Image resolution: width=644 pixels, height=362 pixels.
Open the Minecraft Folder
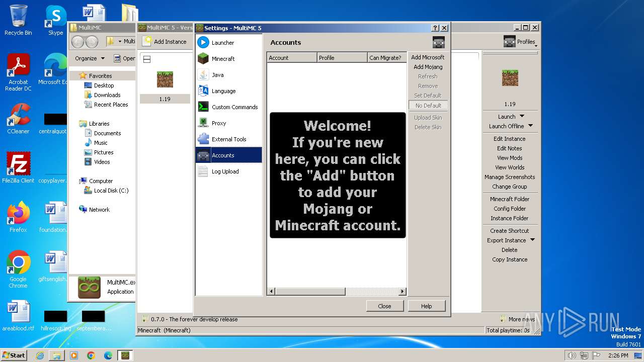(509, 199)
